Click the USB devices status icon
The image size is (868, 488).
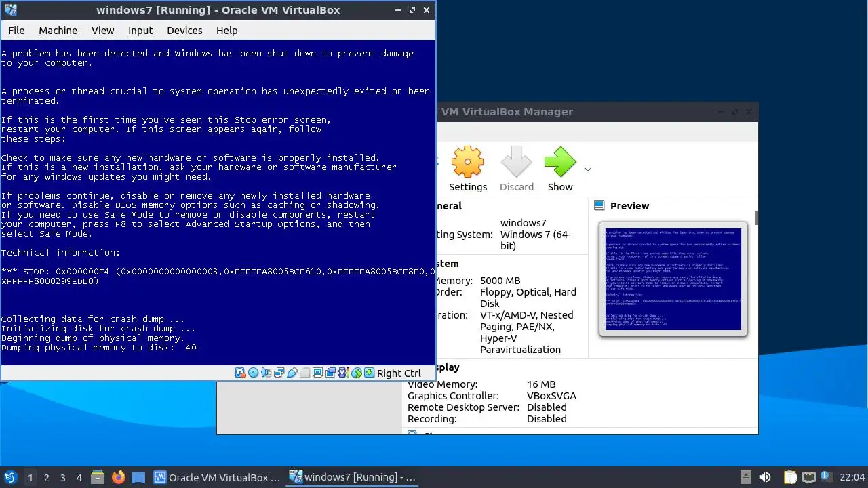click(292, 373)
